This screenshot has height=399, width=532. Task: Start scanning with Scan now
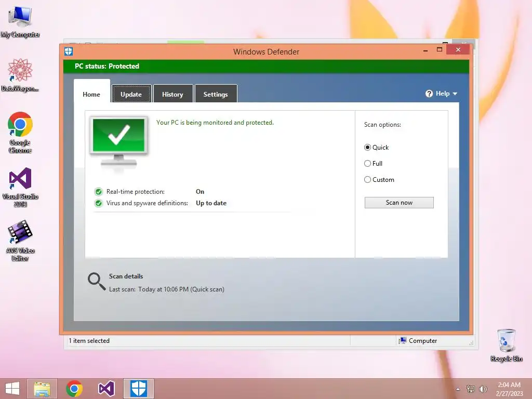399,203
